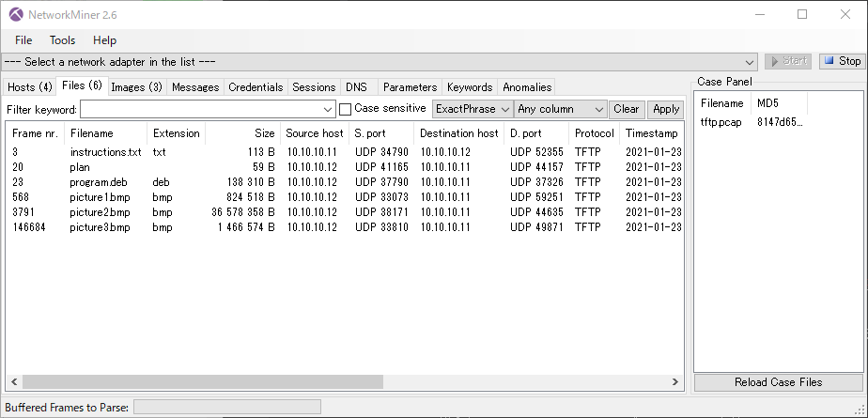Switch to the Keywords tab
The width and height of the screenshot is (868, 418).
point(470,87)
